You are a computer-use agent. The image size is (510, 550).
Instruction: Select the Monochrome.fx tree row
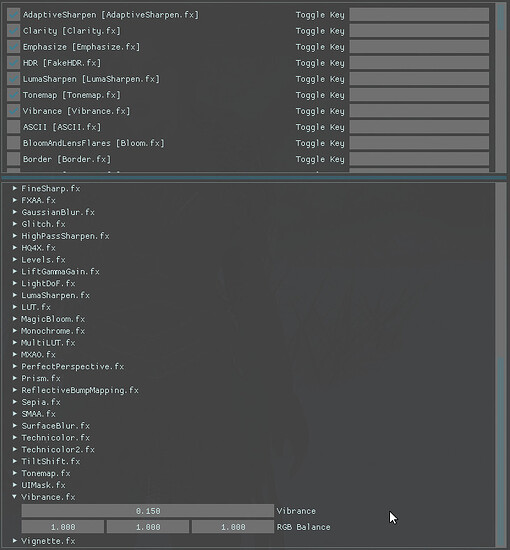pyautogui.click(x=53, y=331)
